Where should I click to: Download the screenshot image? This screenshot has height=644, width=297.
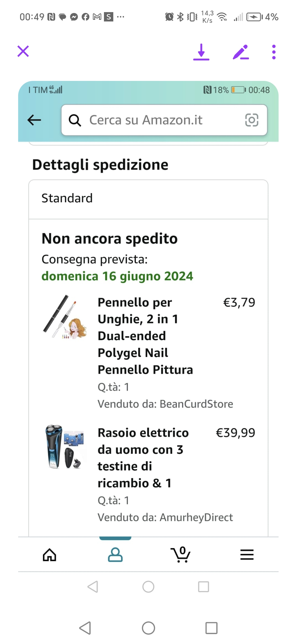(x=201, y=52)
